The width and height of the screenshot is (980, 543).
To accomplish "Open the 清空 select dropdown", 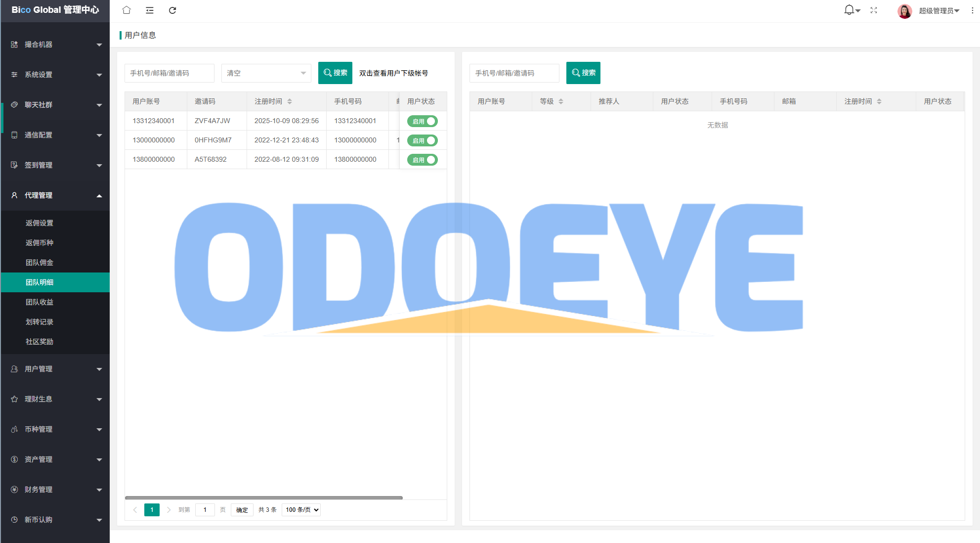I will pyautogui.click(x=266, y=73).
